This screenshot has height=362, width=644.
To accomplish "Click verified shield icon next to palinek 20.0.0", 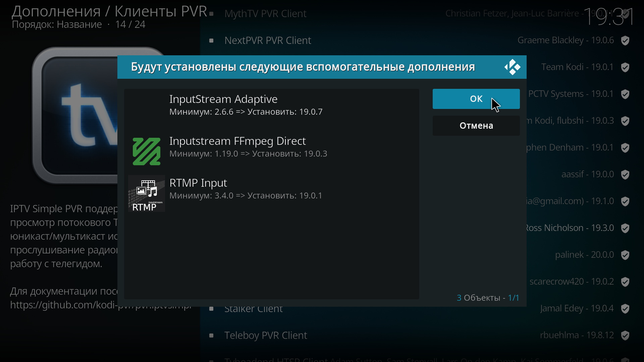I will pos(625,255).
